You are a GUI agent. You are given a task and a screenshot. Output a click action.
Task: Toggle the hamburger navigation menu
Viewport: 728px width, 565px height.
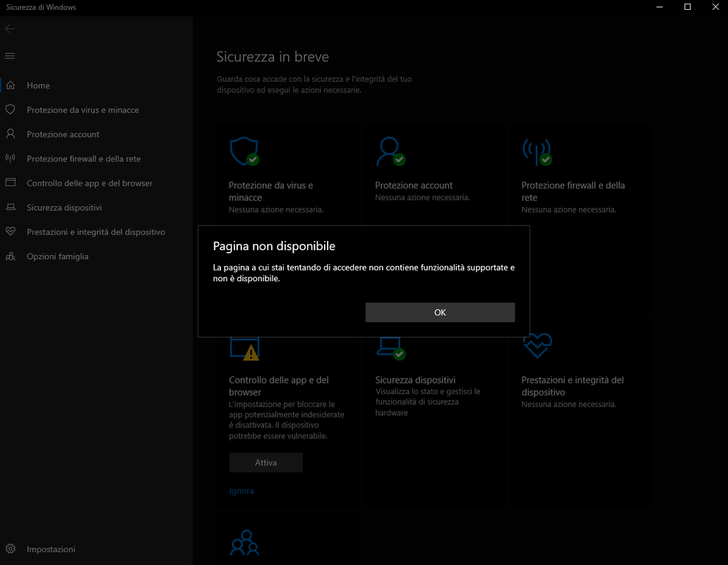tap(10, 56)
